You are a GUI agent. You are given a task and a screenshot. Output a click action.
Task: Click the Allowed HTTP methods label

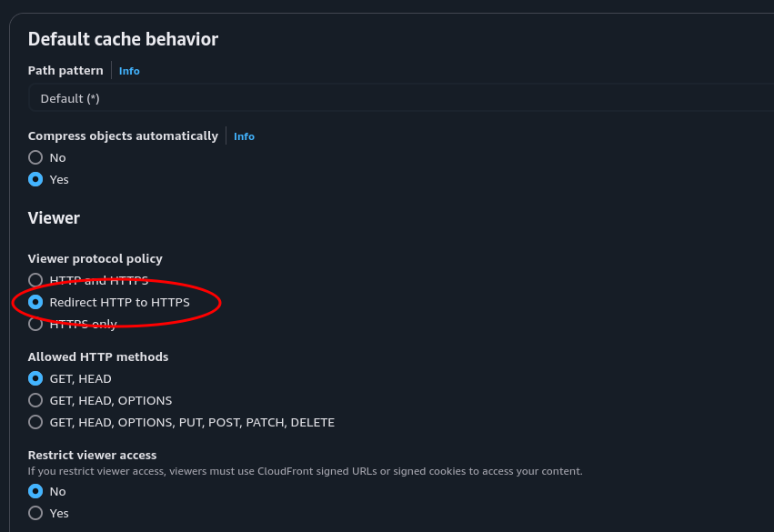tap(97, 357)
